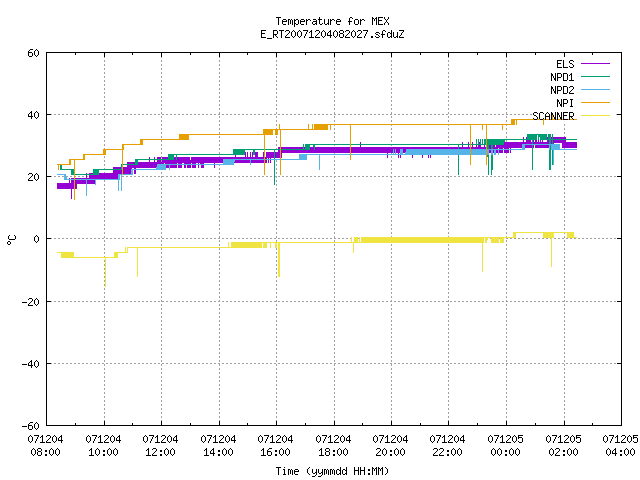
Task: Click the y-axis label 20
Action: [33, 177]
